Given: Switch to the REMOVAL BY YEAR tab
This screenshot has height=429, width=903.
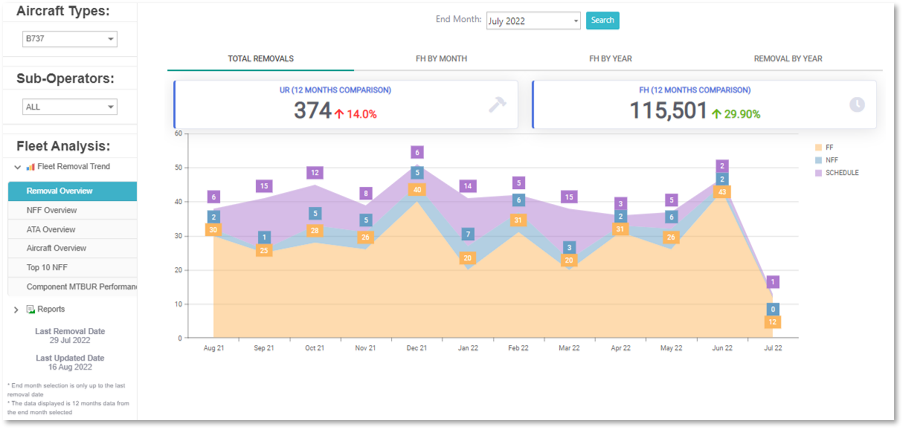Looking at the screenshot, I should pos(787,59).
